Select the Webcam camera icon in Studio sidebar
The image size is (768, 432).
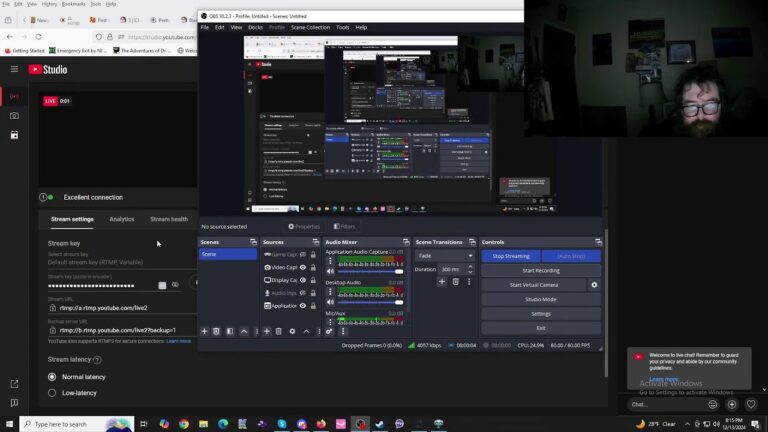point(14,116)
